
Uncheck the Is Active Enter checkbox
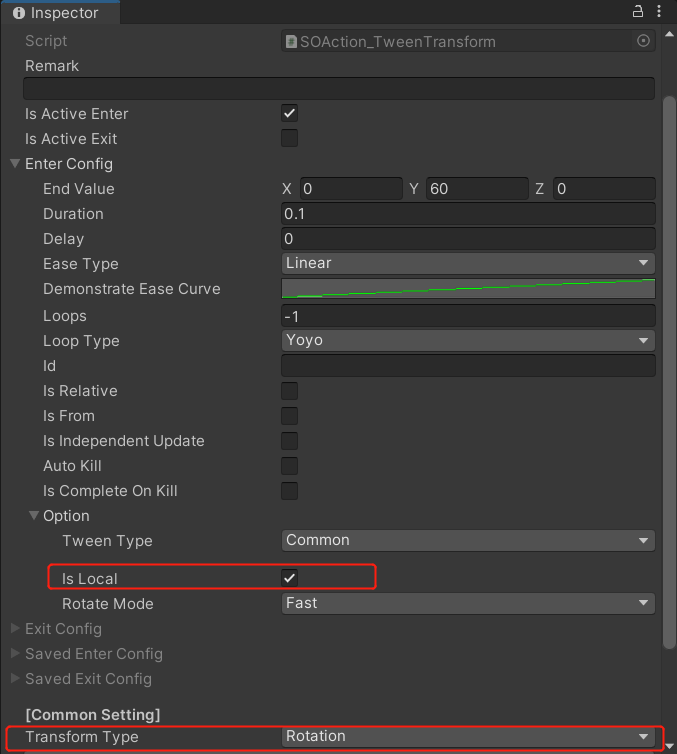tap(289, 113)
